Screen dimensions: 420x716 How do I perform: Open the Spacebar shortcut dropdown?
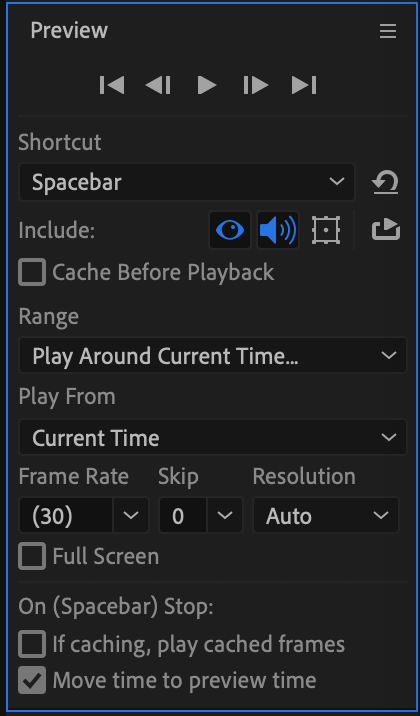pos(187,182)
